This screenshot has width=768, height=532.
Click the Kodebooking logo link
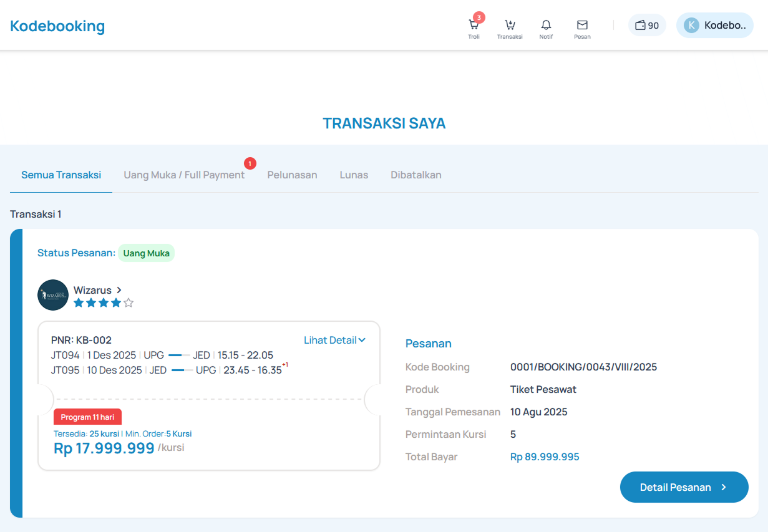tap(57, 26)
